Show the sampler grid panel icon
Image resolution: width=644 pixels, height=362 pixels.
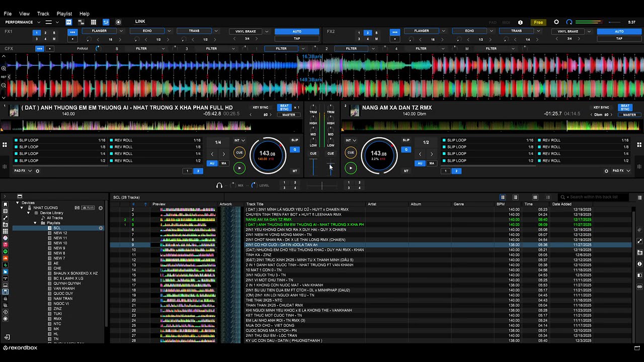point(94,22)
